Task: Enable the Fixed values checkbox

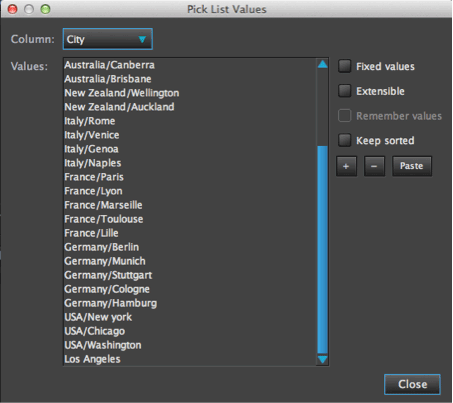Action: click(345, 66)
